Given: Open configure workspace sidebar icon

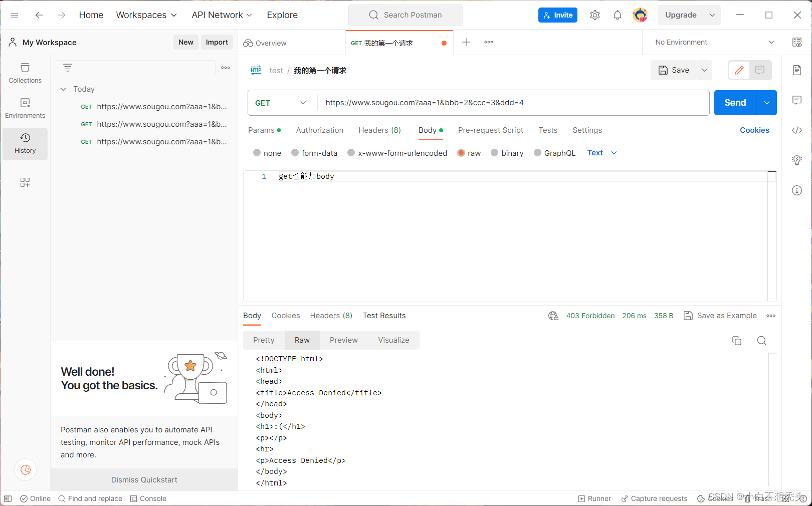Looking at the screenshot, I should point(25,182).
